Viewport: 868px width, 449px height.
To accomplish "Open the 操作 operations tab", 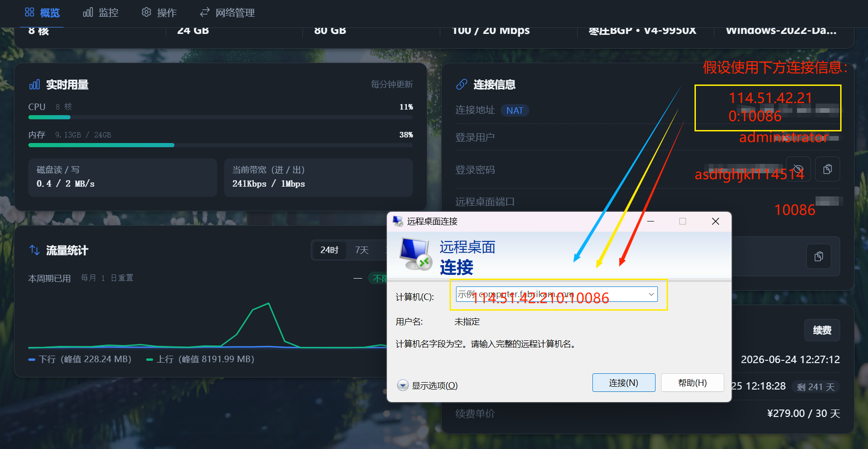I will [x=159, y=13].
